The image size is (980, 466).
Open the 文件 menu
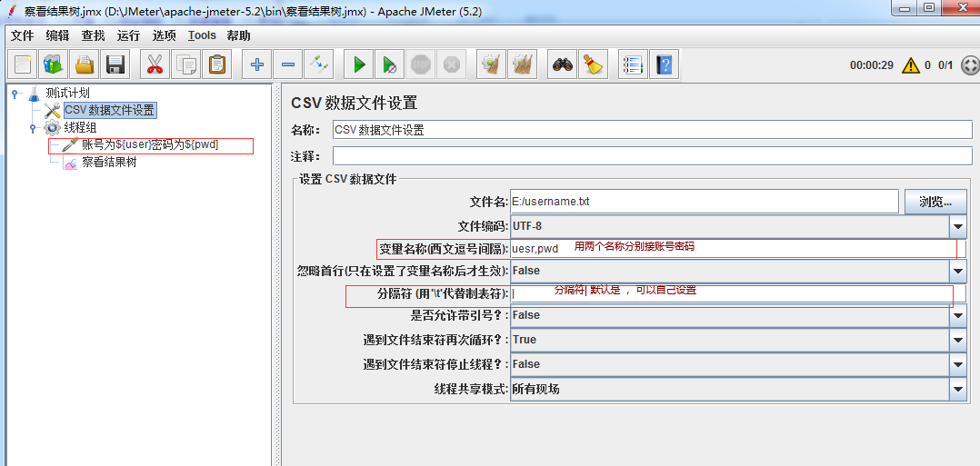point(23,35)
